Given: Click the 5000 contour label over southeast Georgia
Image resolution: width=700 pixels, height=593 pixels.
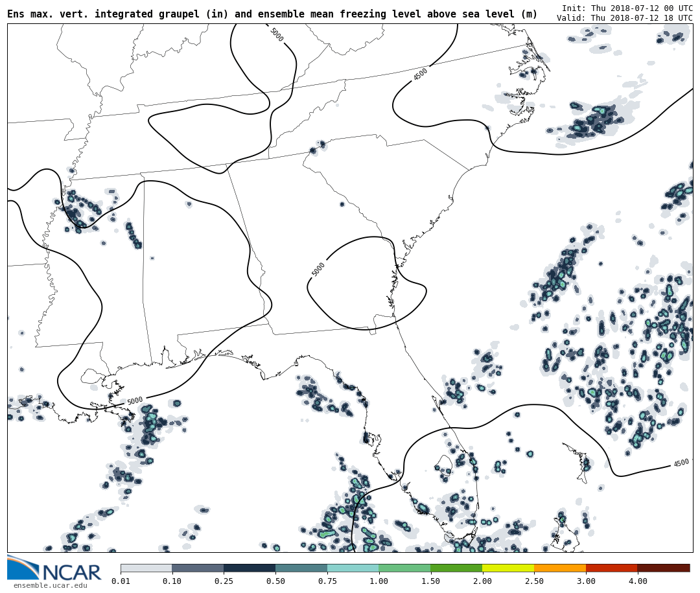Looking at the screenshot, I should tap(318, 269).
